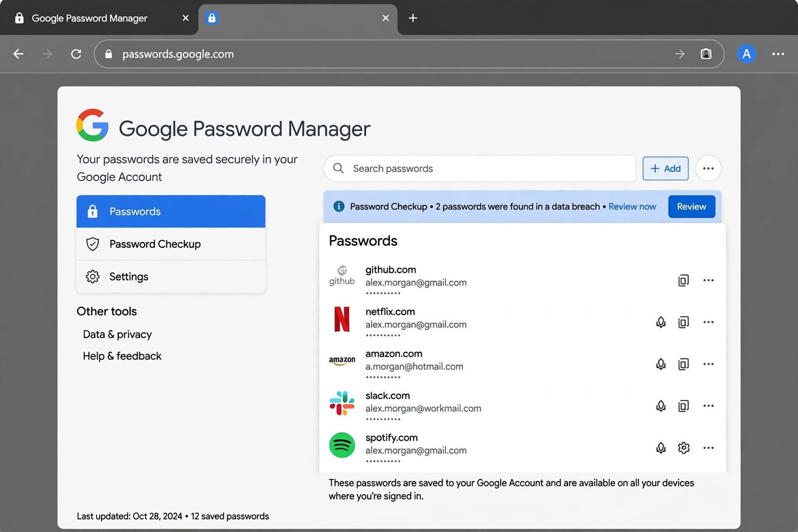Click the browser back arrow
The height and width of the screenshot is (532, 798).
[x=18, y=54]
